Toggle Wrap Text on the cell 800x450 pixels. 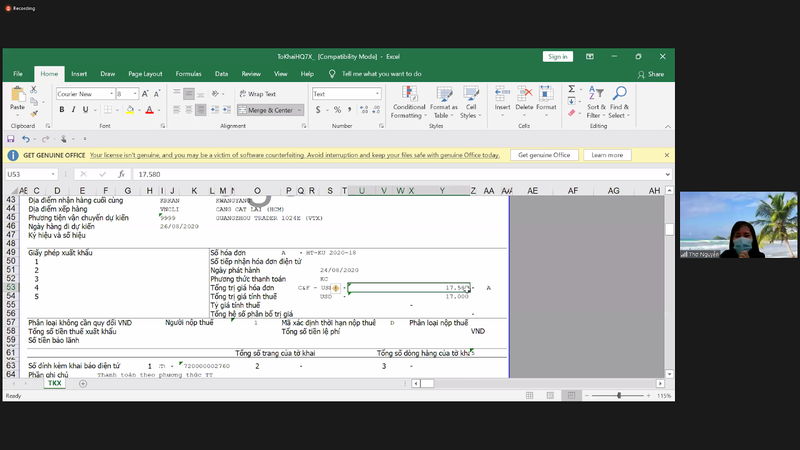pos(258,94)
